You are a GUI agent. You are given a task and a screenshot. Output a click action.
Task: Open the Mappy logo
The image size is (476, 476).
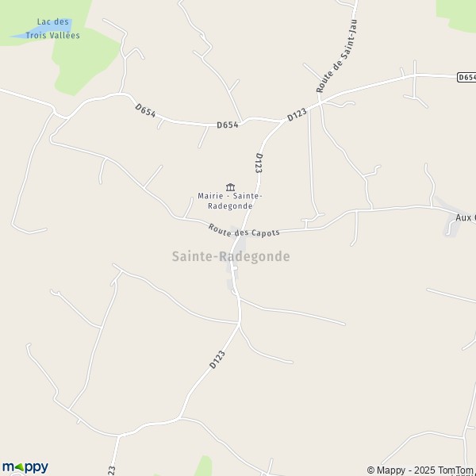pyautogui.click(x=25, y=467)
